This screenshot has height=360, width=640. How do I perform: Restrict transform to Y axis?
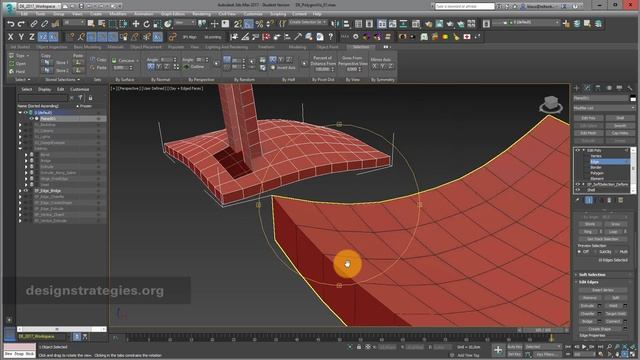point(21,37)
